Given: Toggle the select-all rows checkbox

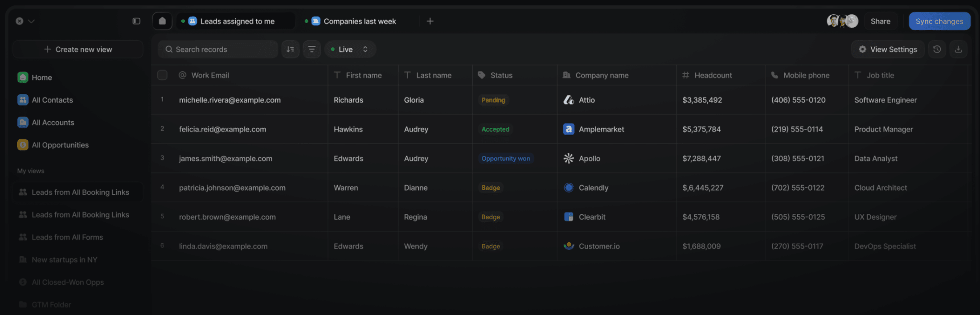Looking at the screenshot, I should [162, 75].
